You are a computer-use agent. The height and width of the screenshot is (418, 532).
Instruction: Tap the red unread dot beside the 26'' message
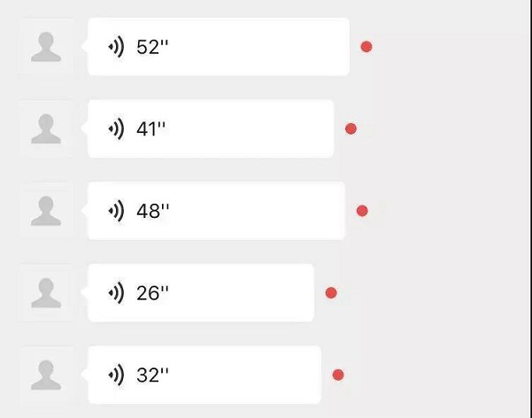click(x=331, y=293)
